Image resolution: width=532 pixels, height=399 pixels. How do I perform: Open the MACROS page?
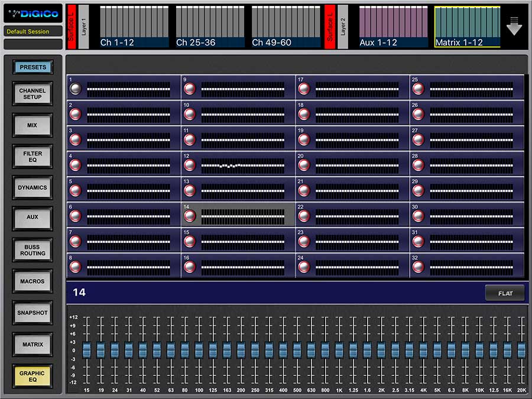pos(33,281)
